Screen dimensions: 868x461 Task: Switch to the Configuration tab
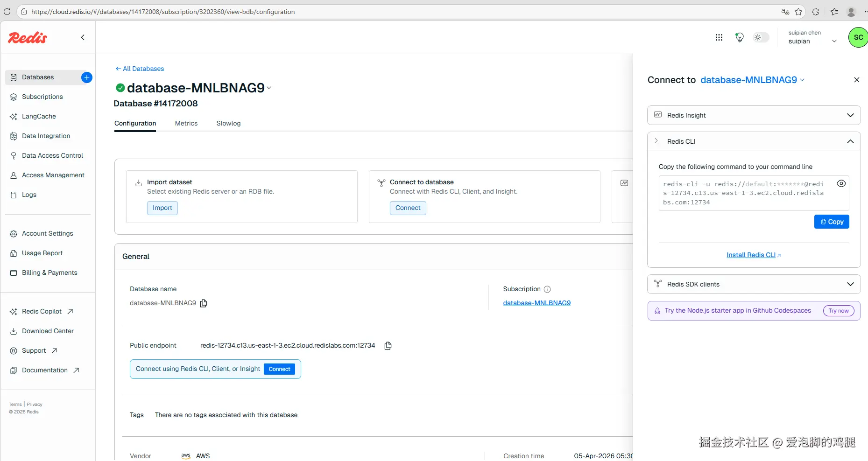pyautogui.click(x=135, y=124)
